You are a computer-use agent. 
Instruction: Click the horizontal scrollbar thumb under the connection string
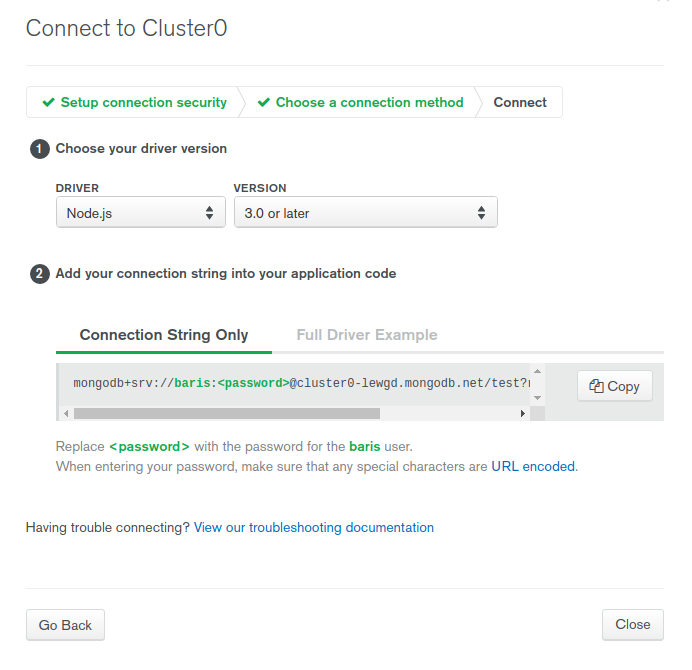pos(227,414)
